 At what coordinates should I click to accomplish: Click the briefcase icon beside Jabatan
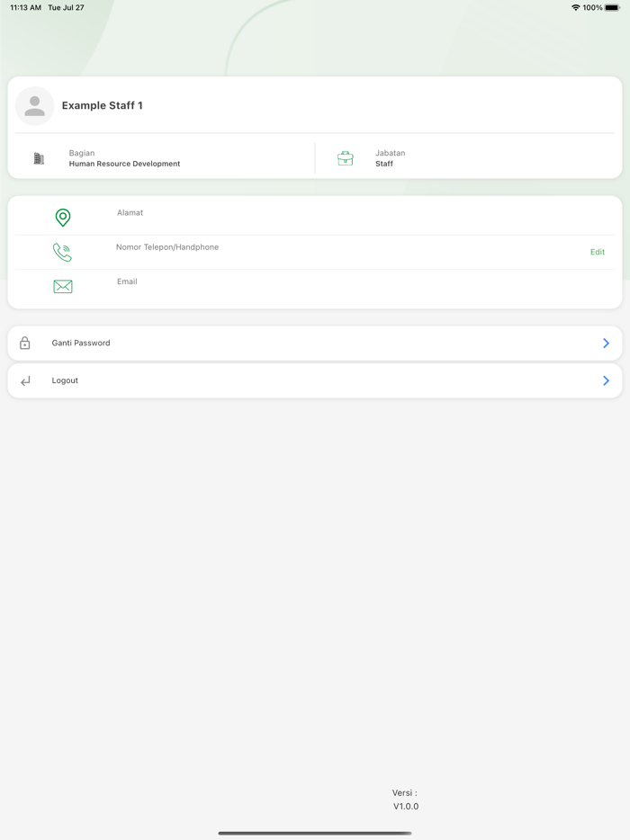point(346,158)
